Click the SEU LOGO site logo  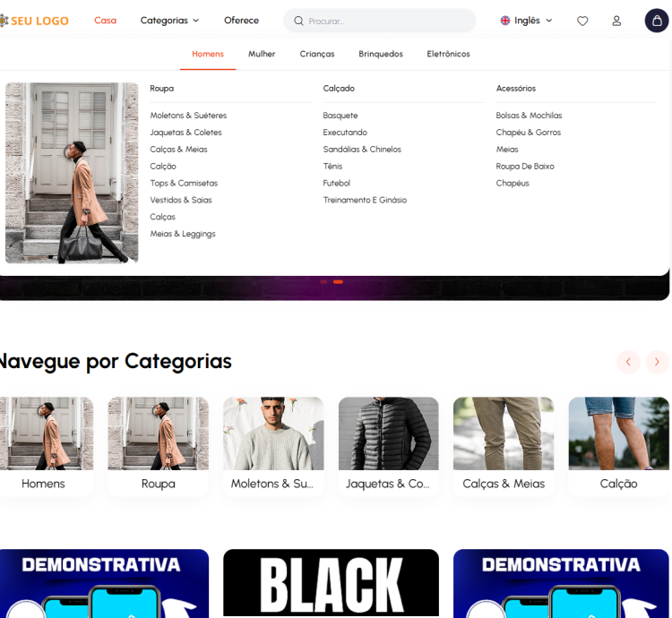tap(36, 21)
